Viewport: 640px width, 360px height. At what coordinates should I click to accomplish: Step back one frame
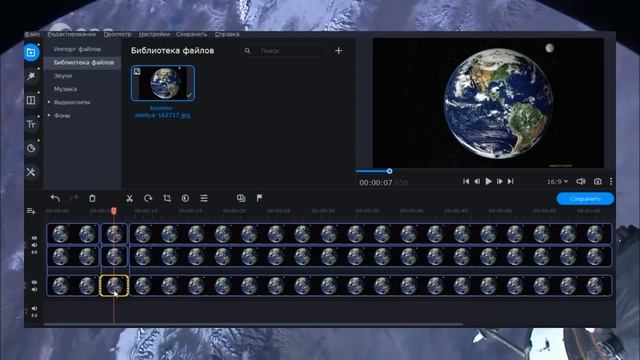(477, 181)
